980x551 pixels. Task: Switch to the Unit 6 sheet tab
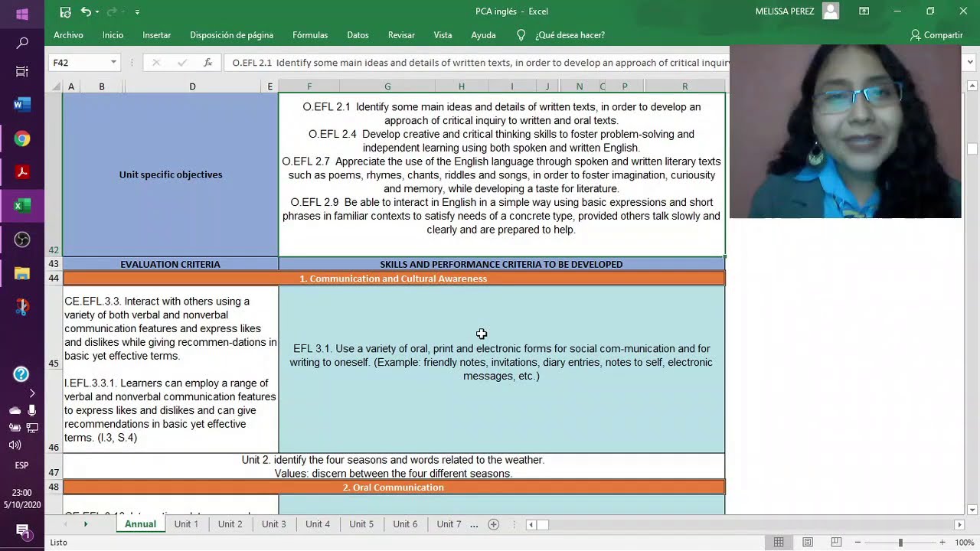point(405,524)
